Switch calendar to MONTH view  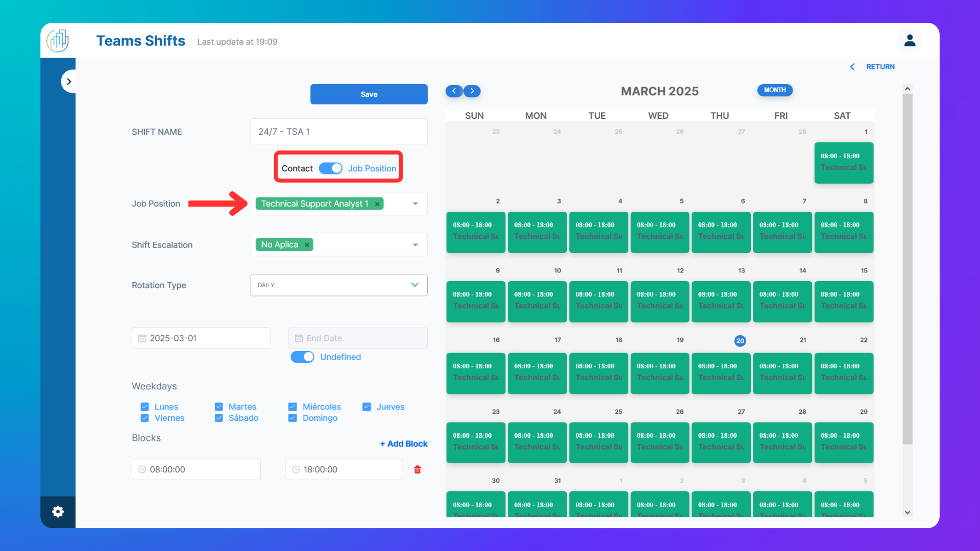tap(775, 90)
